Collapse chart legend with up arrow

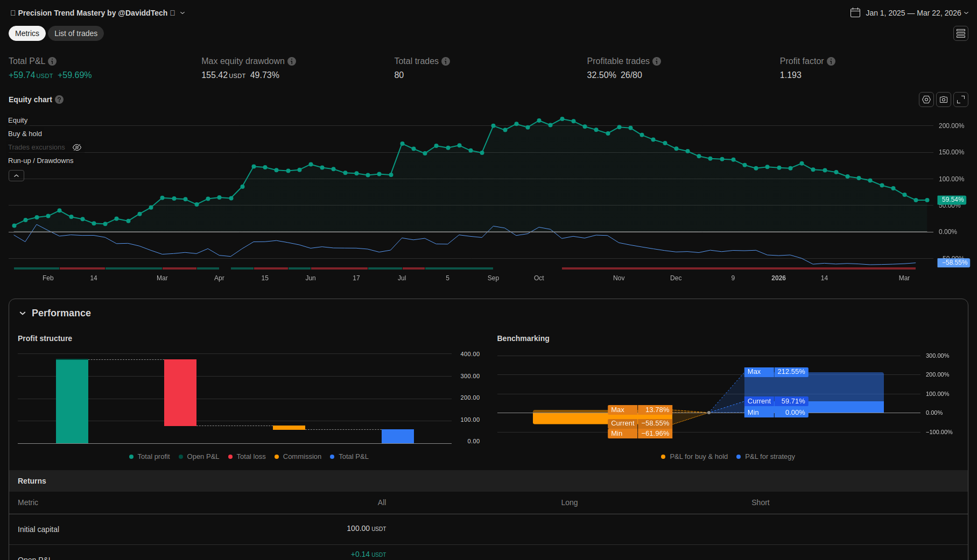pos(16,176)
